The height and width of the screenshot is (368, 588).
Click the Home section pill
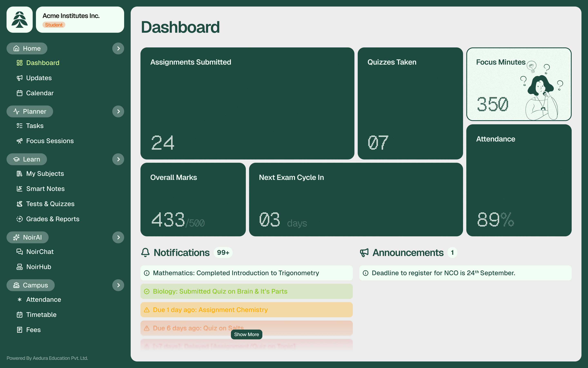[27, 48]
